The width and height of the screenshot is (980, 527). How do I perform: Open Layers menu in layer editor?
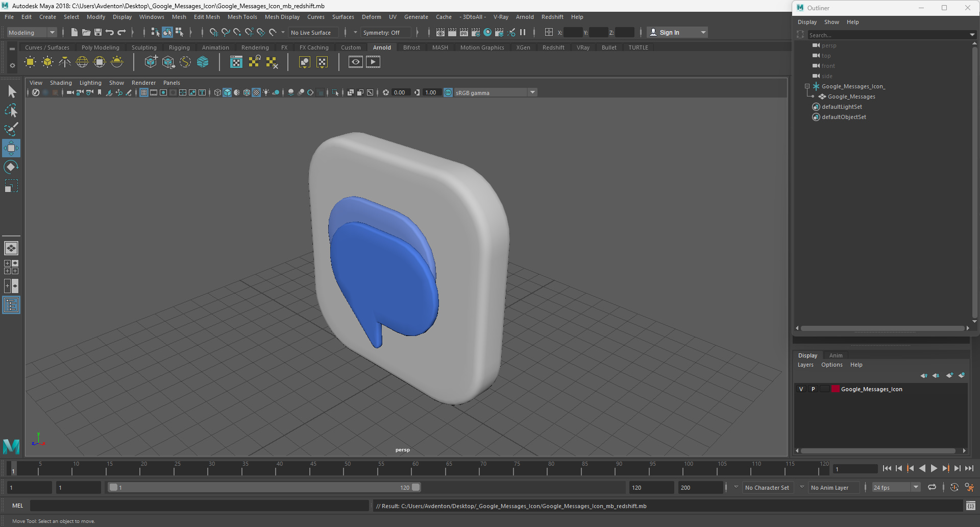point(805,365)
